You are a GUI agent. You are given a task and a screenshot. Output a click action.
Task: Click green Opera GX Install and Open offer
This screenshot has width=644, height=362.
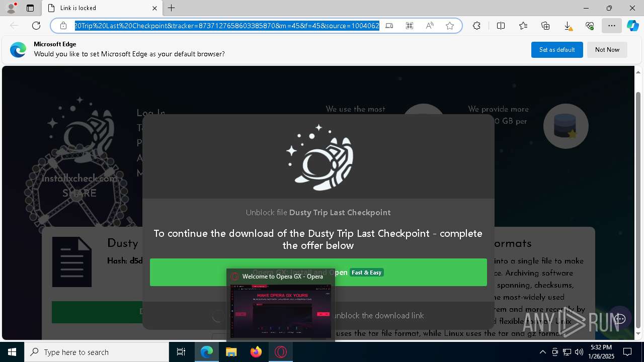click(x=318, y=272)
